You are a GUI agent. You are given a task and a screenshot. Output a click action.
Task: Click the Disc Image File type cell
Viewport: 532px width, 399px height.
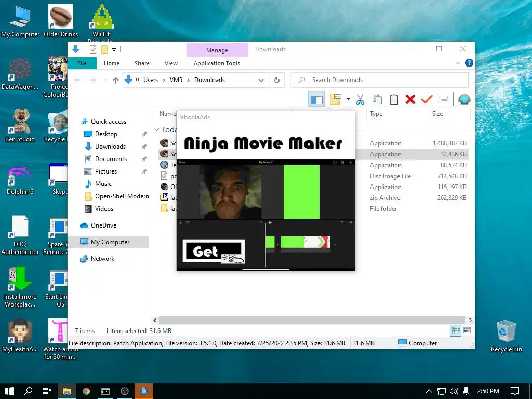click(x=390, y=176)
